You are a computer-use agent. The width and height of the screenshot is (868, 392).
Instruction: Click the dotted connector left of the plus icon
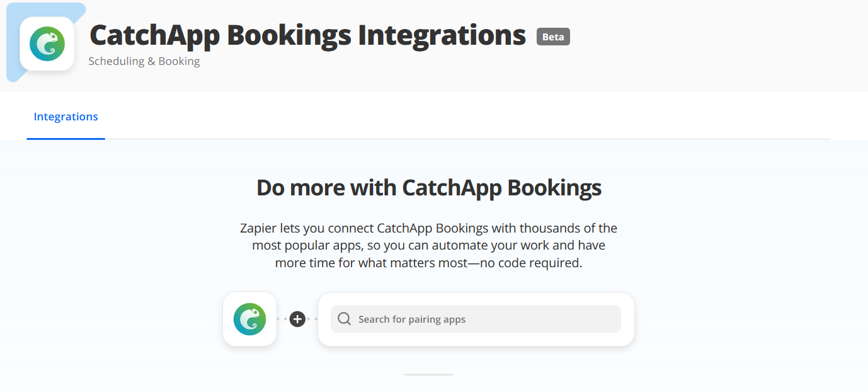[x=283, y=319]
